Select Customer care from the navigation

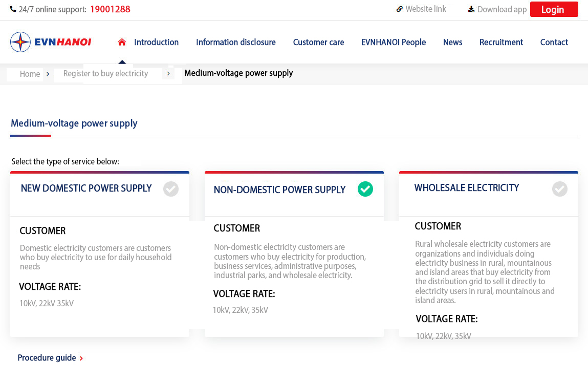coord(318,42)
